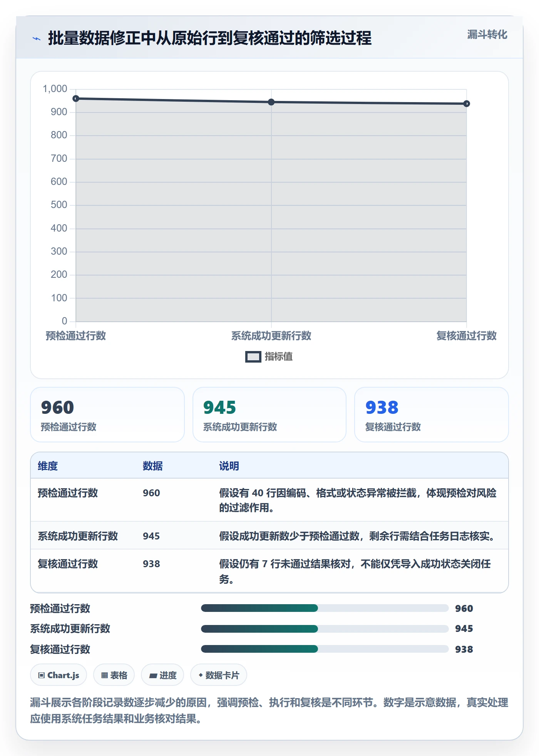
Task: Click the 漏斗转化 label in the header
Action: pyautogui.click(x=487, y=35)
